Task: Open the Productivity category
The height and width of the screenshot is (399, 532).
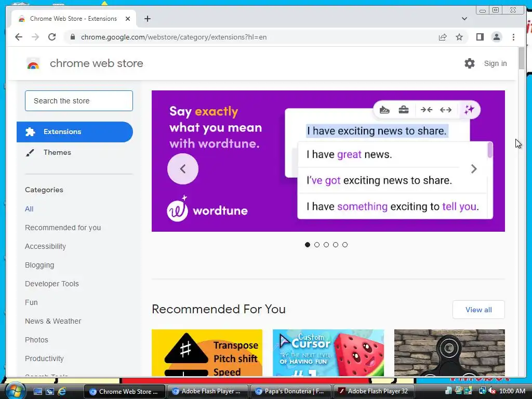Action: [45, 358]
